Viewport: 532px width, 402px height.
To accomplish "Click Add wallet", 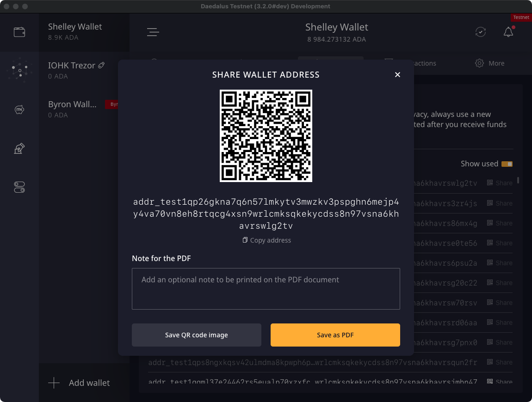I will click(80, 383).
